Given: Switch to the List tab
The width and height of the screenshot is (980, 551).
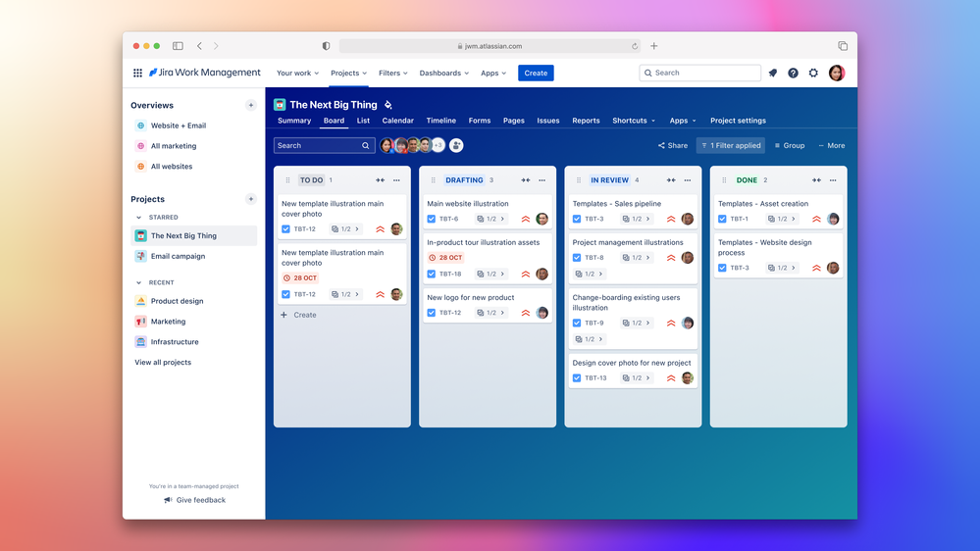Looking at the screenshot, I should [363, 121].
